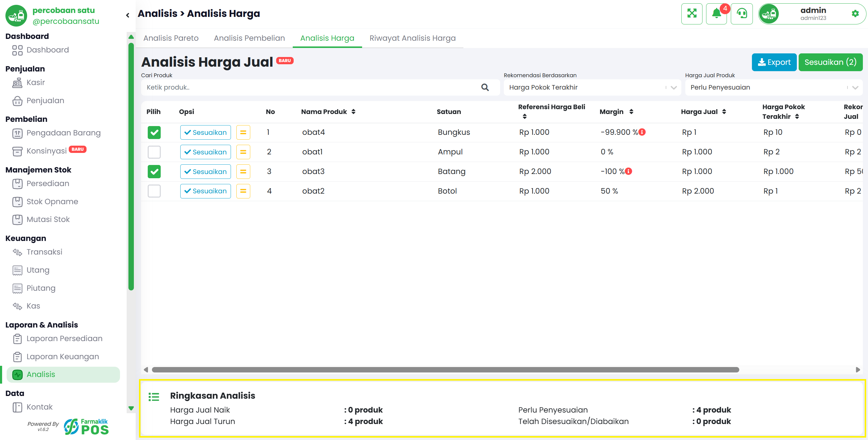This screenshot has width=868, height=440.
Task: Click the percobaan satu pharmacy logo
Action: coord(16,15)
